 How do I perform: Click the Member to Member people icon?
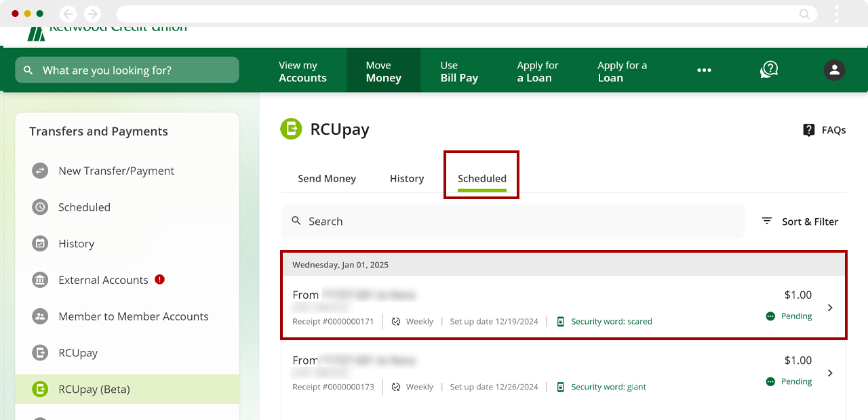pos(40,316)
